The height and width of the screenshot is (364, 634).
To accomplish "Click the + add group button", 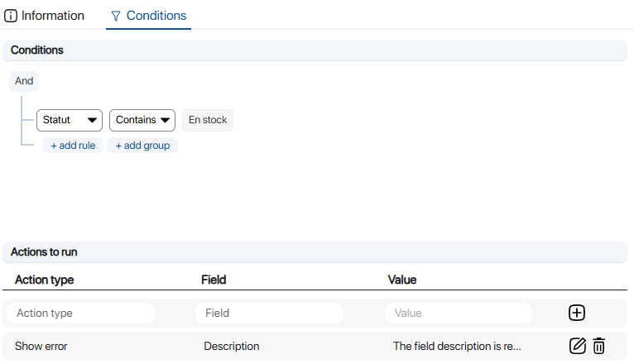I will [142, 146].
